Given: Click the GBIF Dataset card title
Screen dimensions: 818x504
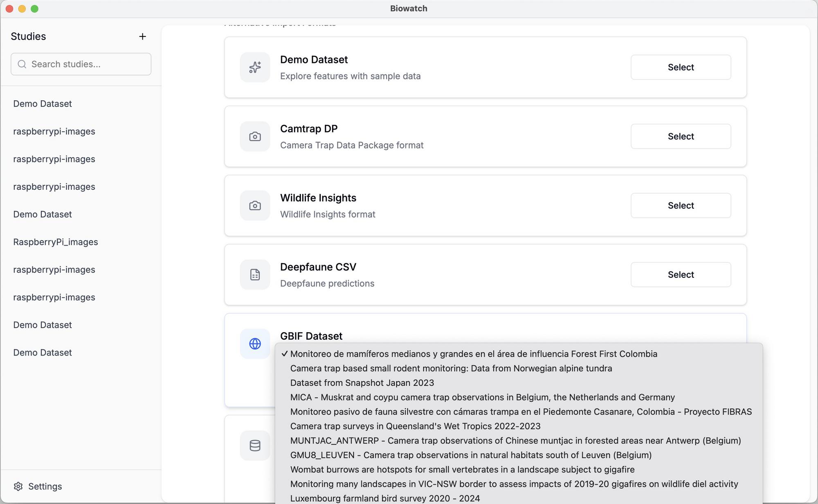Looking at the screenshot, I should click(x=311, y=336).
